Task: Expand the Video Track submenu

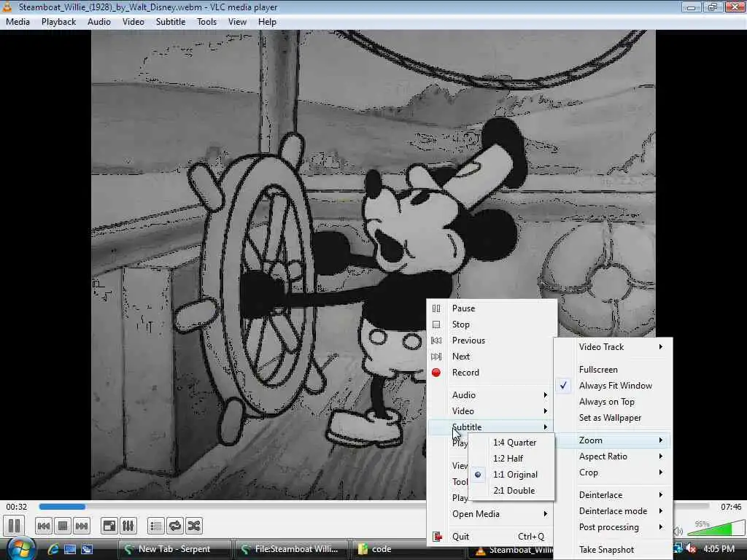Action: click(613, 347)
